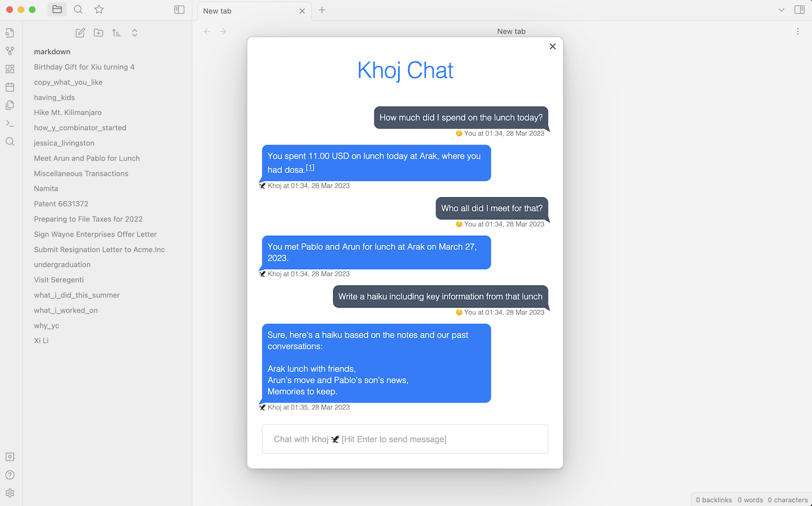The width and height of the screenshot is (812, 506).
Task: Switch to the file explorer tab
Action: click(57, 10)
